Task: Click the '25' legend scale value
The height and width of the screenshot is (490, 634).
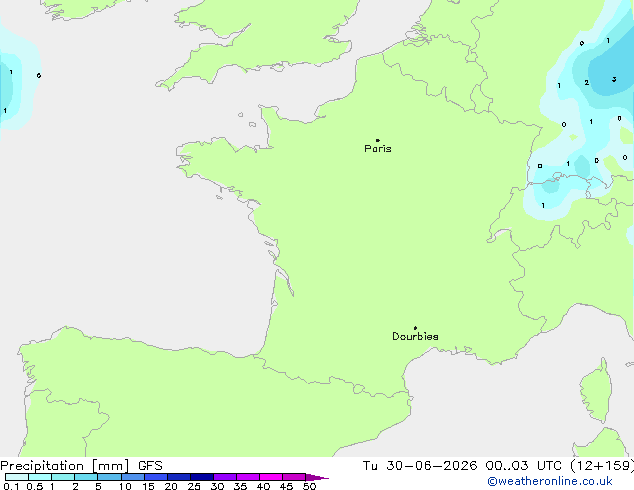Action: pos(194,486)
